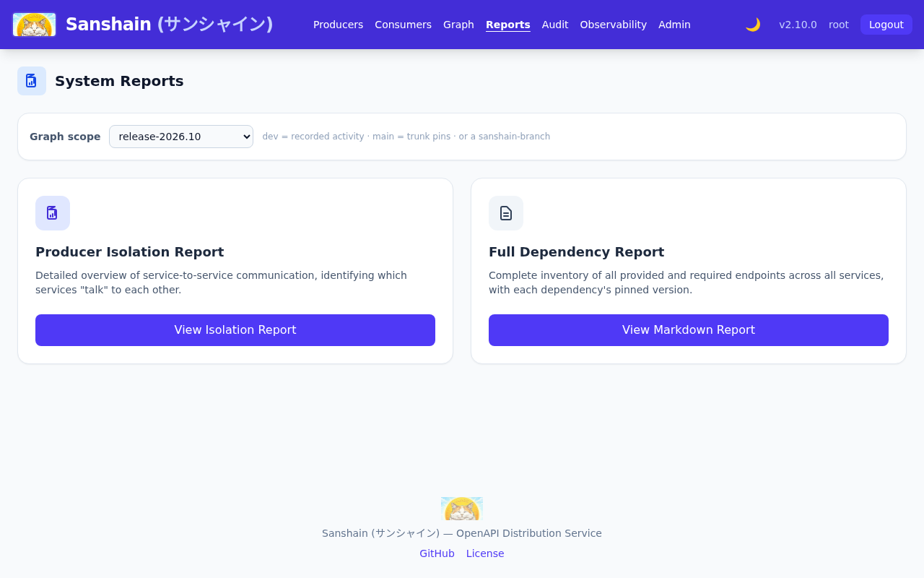Switch to the Observability section
924x578 pixels.
tap(614, 25)
